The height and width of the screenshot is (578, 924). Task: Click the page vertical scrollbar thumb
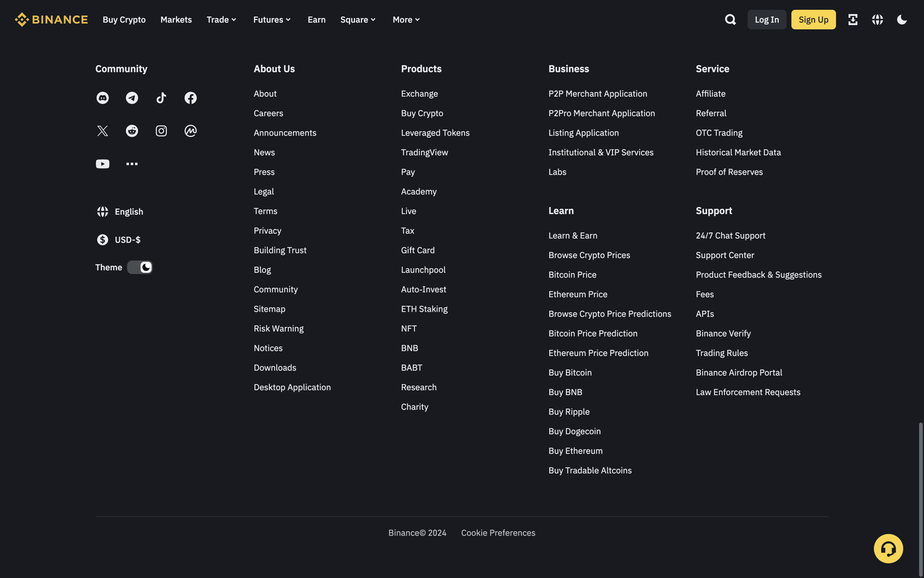921,499
